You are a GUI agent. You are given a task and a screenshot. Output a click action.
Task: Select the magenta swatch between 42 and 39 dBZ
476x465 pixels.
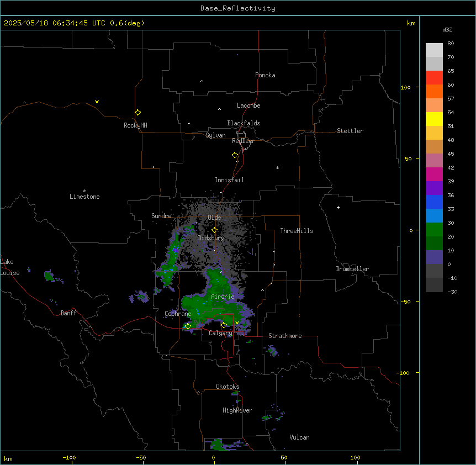[434, 175]
